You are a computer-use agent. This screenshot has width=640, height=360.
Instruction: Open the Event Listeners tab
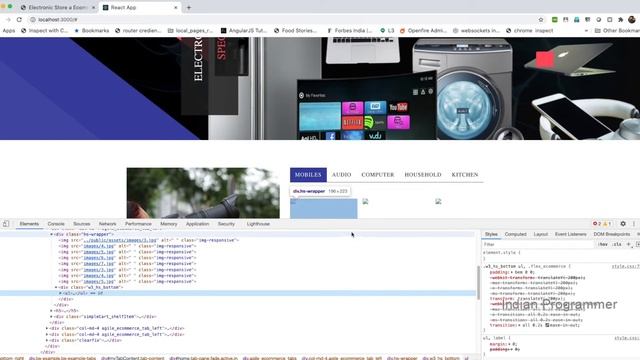pyautogui.click(x=571, y=234)
